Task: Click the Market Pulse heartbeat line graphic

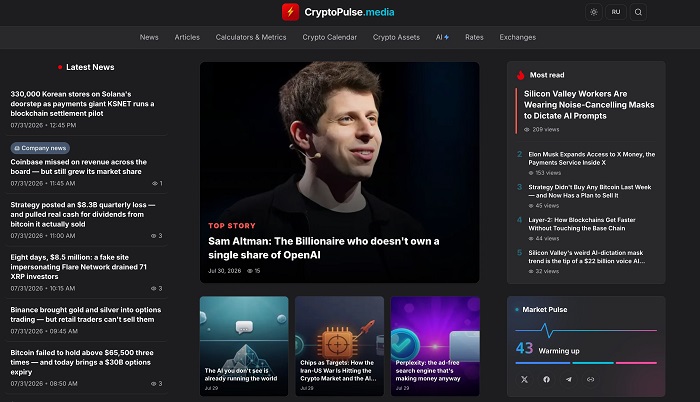Action: (x=586, y=331)
